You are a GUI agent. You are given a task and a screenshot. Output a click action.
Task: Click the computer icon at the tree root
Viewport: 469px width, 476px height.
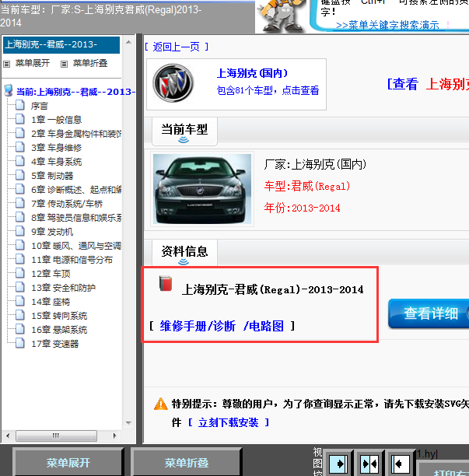click(9, 90)
